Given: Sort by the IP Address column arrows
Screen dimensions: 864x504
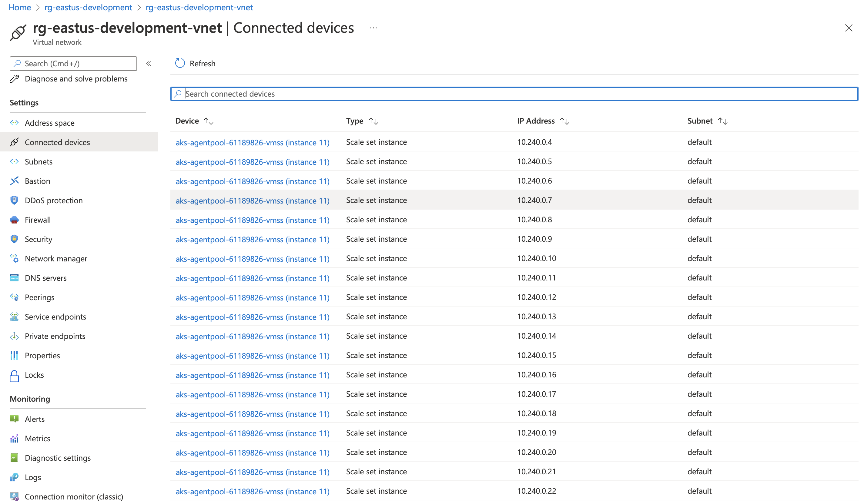Looking at the screenshot, I should (x=565, y=121).
